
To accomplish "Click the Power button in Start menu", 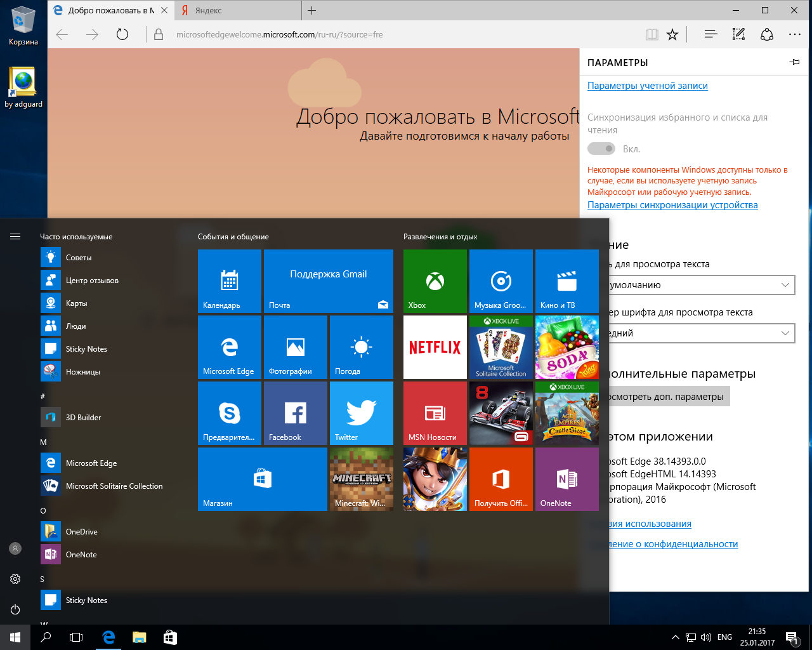I will point(15,609).
